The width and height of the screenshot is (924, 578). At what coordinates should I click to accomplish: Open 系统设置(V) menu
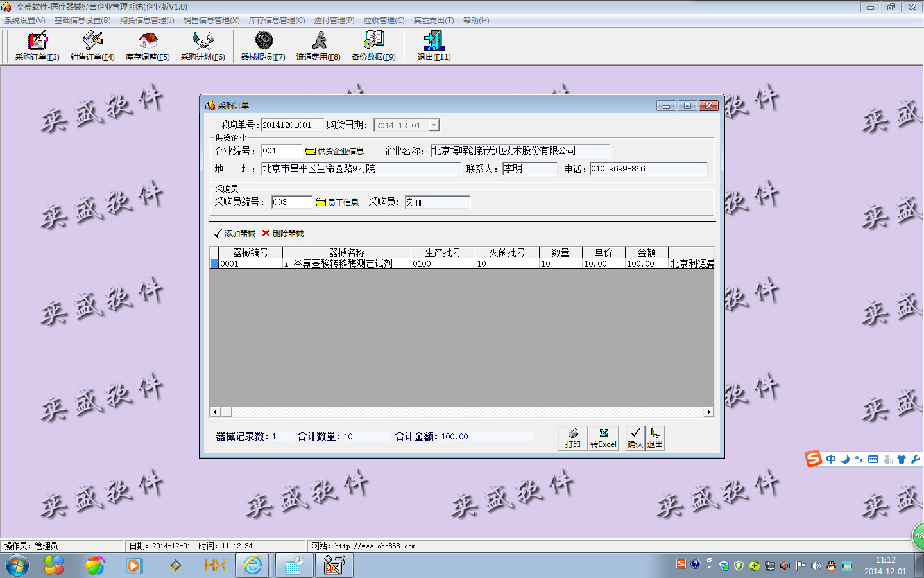(x=25, y=21)
